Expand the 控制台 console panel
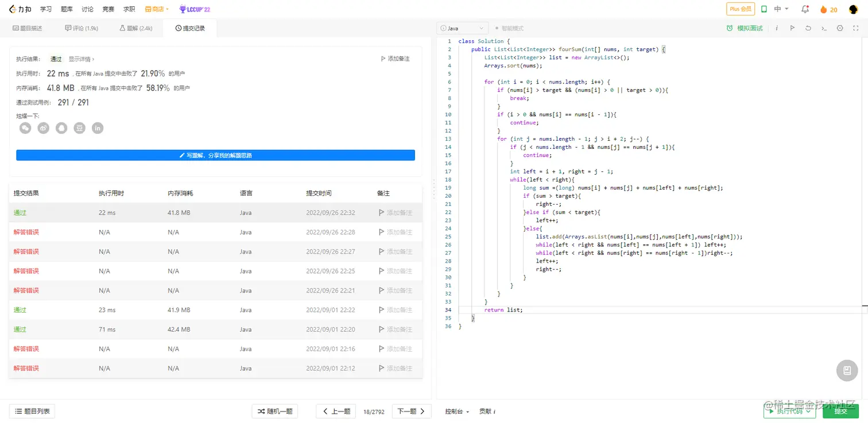868x423 pixels. click(x=457, y=412)
